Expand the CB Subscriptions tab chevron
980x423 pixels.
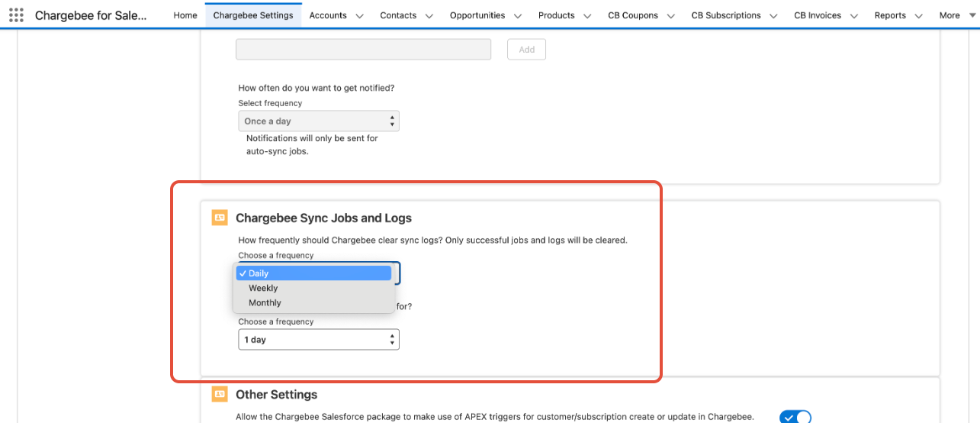click(773, 15)
